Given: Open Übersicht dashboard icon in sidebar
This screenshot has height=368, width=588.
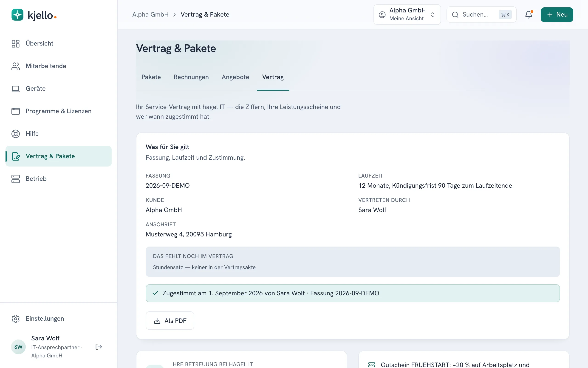Looking at the screenshot, I should point(16,43).
